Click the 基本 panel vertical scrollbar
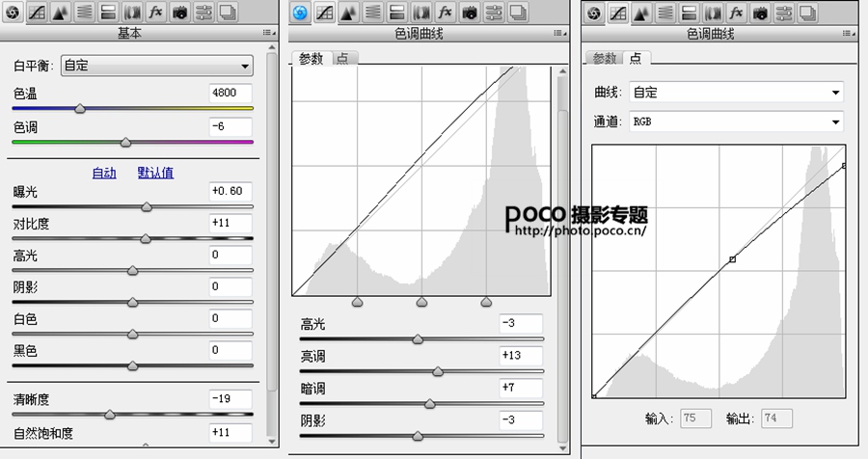Screen dimensions: 868x459 tap(271, 222)
